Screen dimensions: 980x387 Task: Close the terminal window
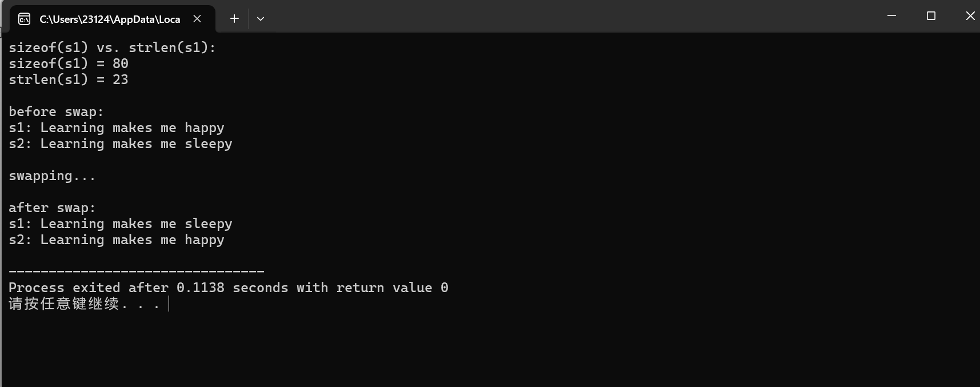point(970,16)
